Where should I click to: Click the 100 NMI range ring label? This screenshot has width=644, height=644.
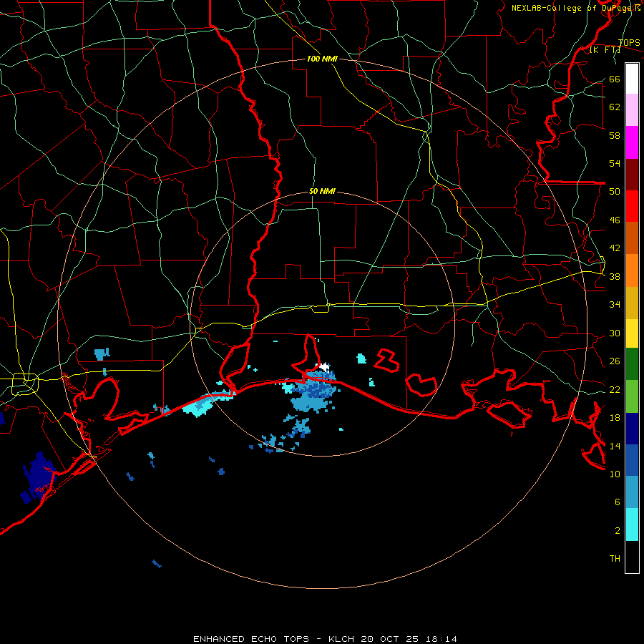pos(322,59)
